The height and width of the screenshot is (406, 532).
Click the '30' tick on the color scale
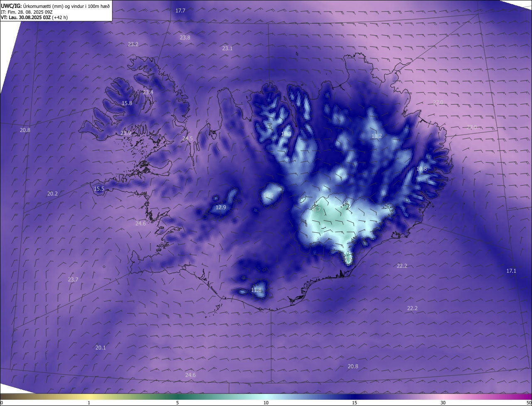coord(443,403)
